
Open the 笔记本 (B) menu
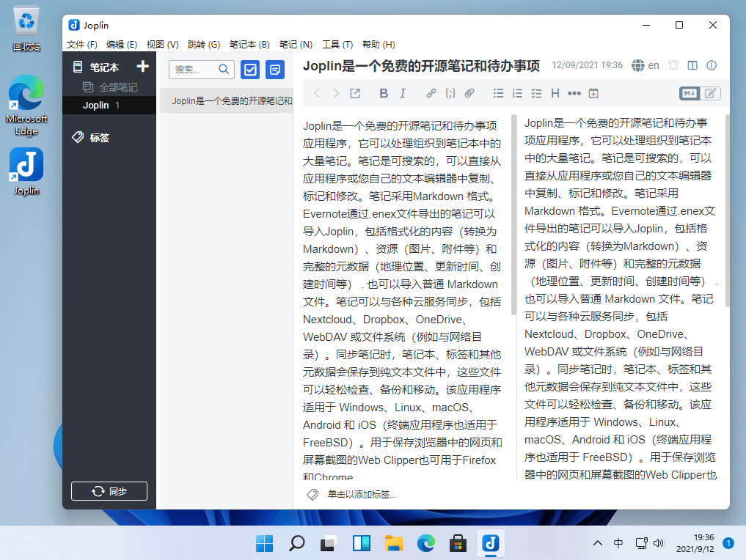(x=249, y=44)
